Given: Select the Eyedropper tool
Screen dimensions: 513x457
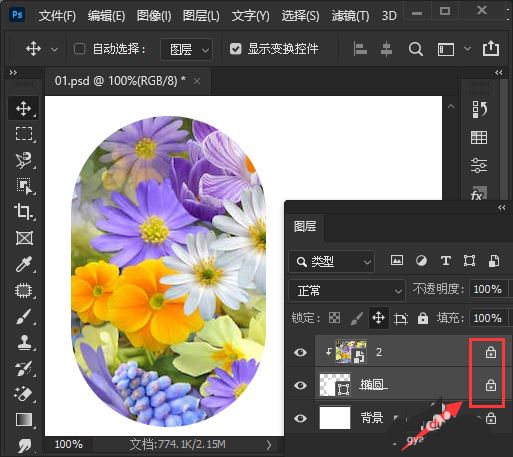Looking at the screenshot, I should [x=24, y=264].
